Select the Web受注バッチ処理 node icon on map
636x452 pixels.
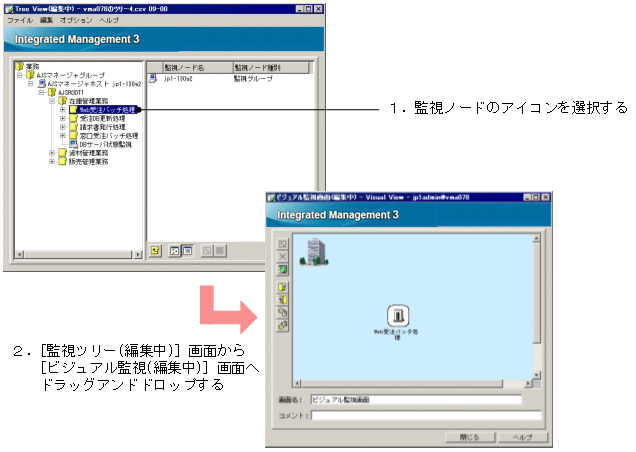398,315
